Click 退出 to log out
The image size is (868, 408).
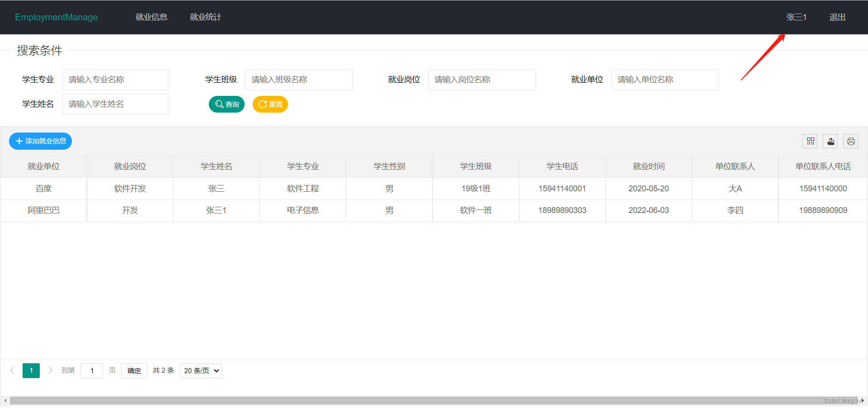837,17
